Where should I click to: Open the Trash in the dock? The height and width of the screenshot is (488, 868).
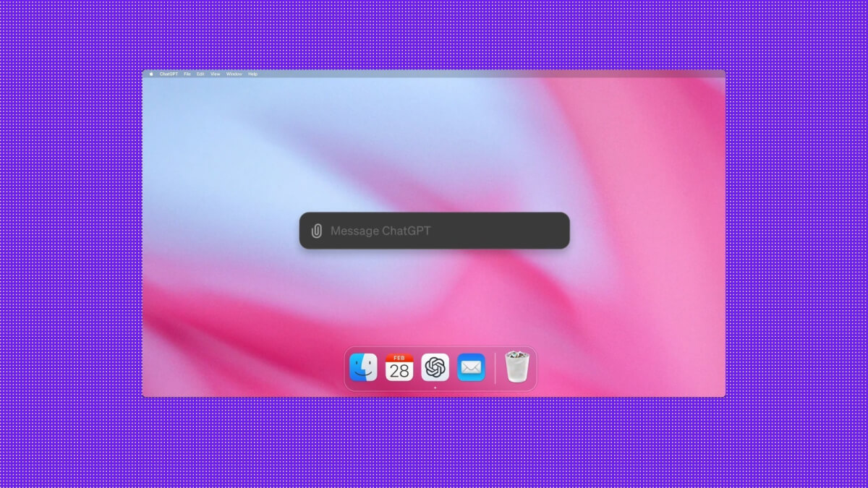pos(516,367)
